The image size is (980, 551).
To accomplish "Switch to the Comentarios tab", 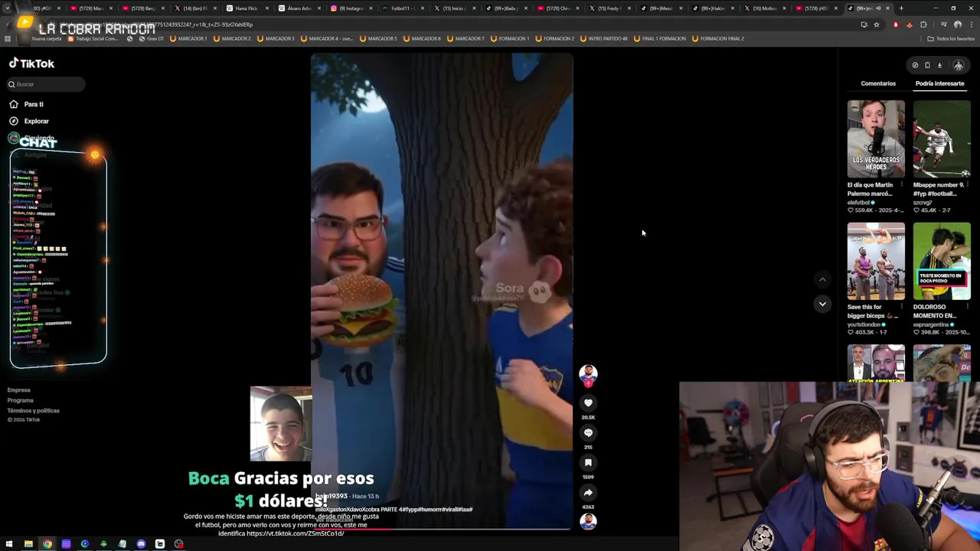I will 878,83.
